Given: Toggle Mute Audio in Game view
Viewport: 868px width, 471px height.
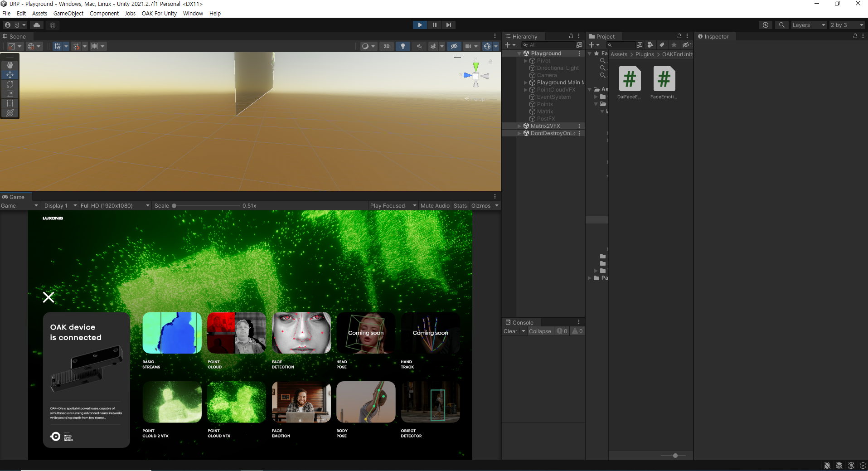Looking at the screenshot, I should coord(435,206).
